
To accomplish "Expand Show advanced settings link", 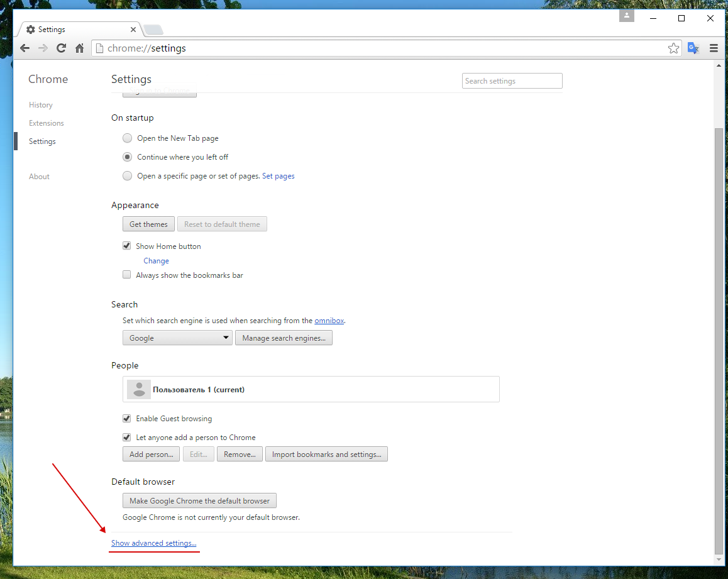I will [x=154, y=543].
